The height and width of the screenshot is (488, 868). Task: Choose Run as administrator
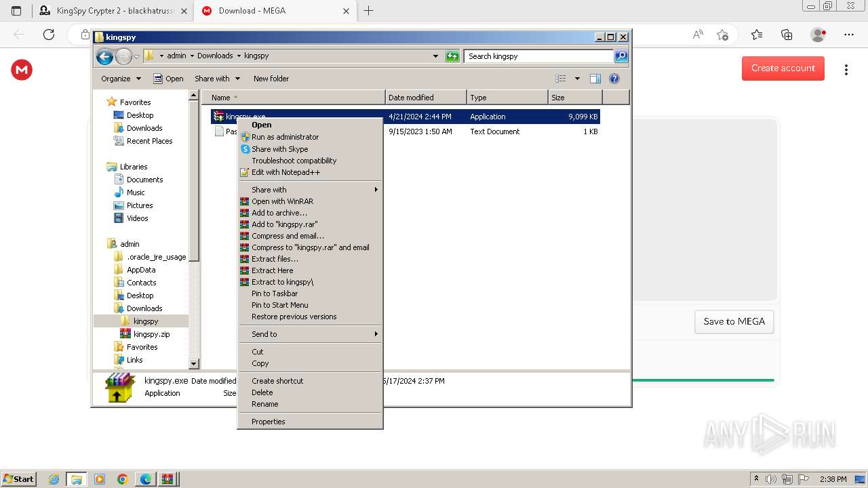click(310, 137)
